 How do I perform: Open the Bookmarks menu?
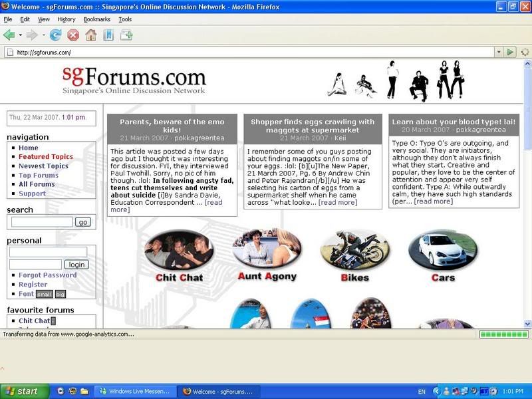click(96, 19)
